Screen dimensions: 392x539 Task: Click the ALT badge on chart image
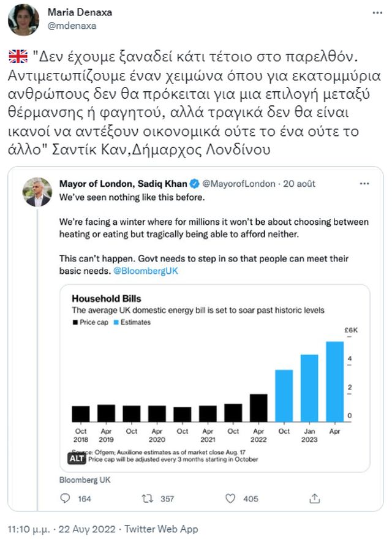(75, 458)
